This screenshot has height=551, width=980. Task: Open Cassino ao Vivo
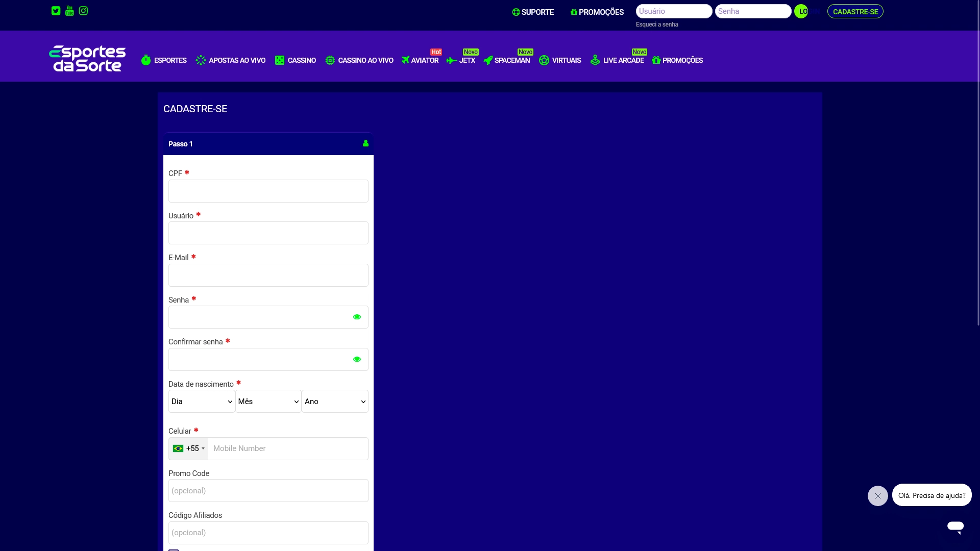point(359,60)
